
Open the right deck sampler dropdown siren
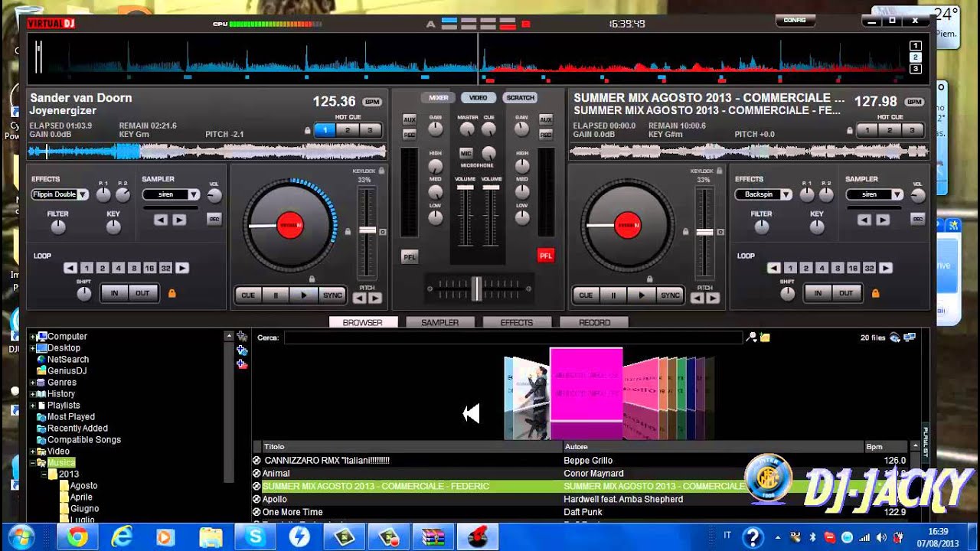(874, 194)
